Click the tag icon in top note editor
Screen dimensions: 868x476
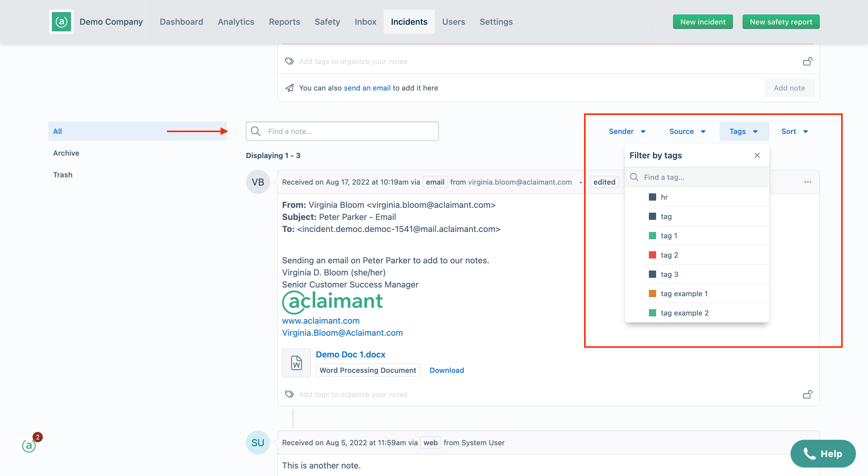pyautogui.click(x=289, y=61)
